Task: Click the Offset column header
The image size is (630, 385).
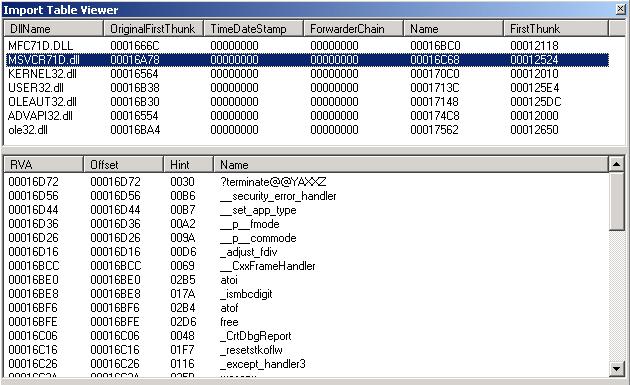Action: [x=124, y=164]
